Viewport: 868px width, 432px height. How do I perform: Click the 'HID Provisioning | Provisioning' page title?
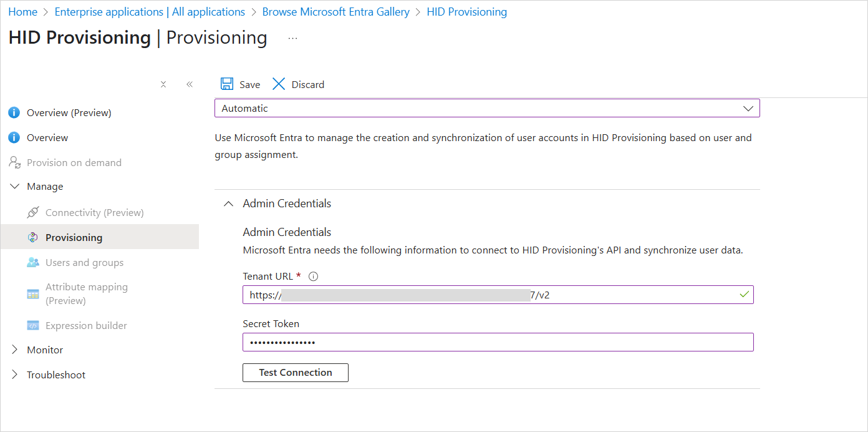pos(138,37)
